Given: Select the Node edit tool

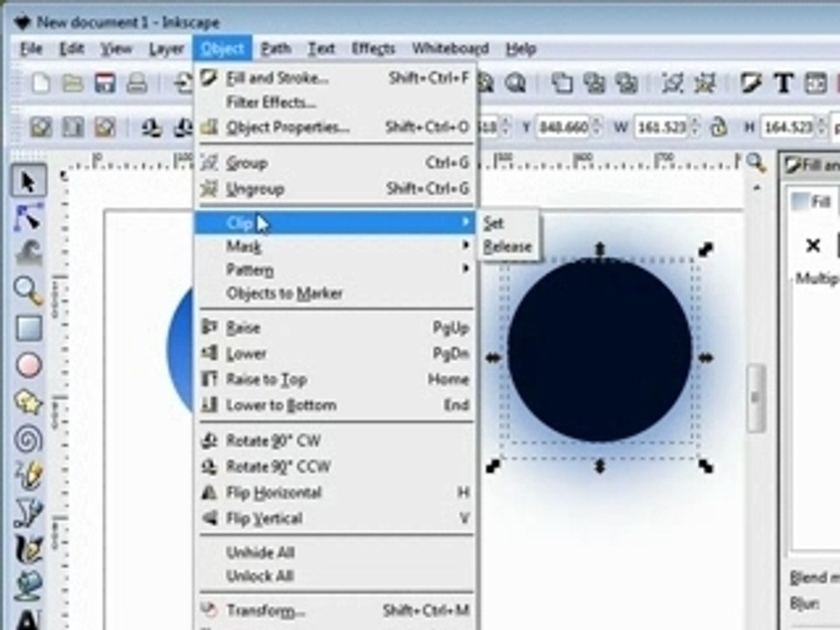Looking at the screenshot, I should [x=28, y=218].
